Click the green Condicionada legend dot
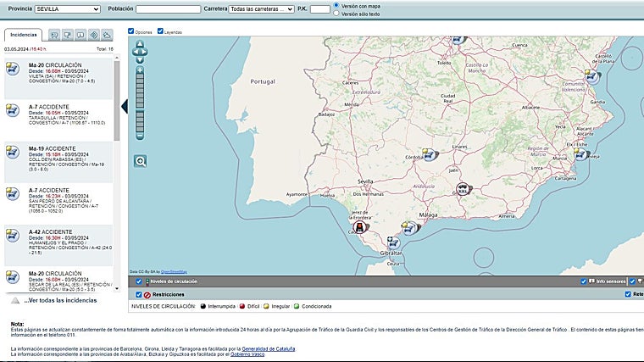The image size is (644, 362). [x=297, y=306]
